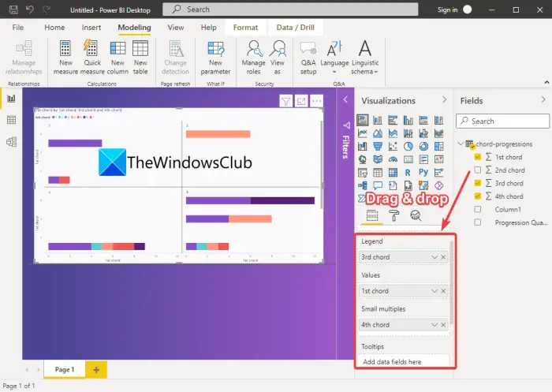Uncheck the 4th chord field

pos(477,196)
